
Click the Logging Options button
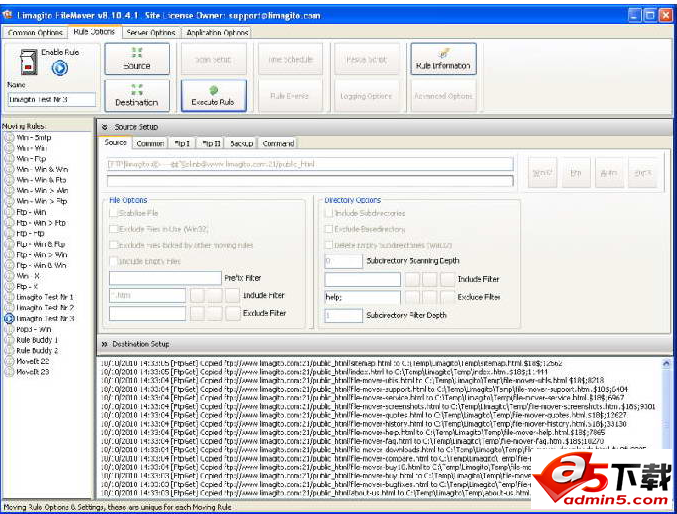[x=367, y=95]
